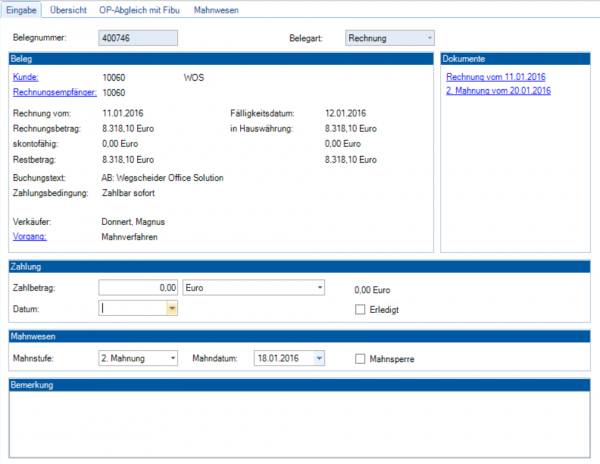The height and width of the screenshot is (464, 600).
Task: Click the Belegnummer input field
Action: pyautogui.click(x=138, y=38)
